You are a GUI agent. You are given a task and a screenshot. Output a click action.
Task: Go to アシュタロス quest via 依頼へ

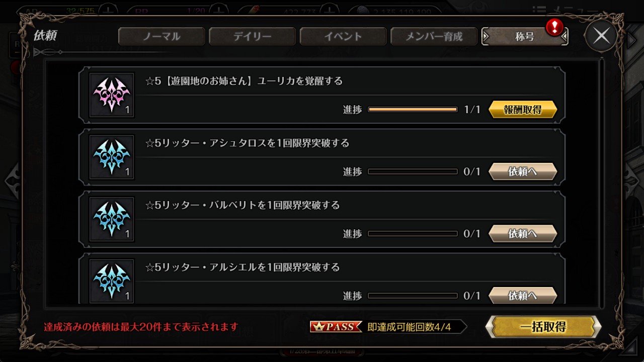(523, 171)
